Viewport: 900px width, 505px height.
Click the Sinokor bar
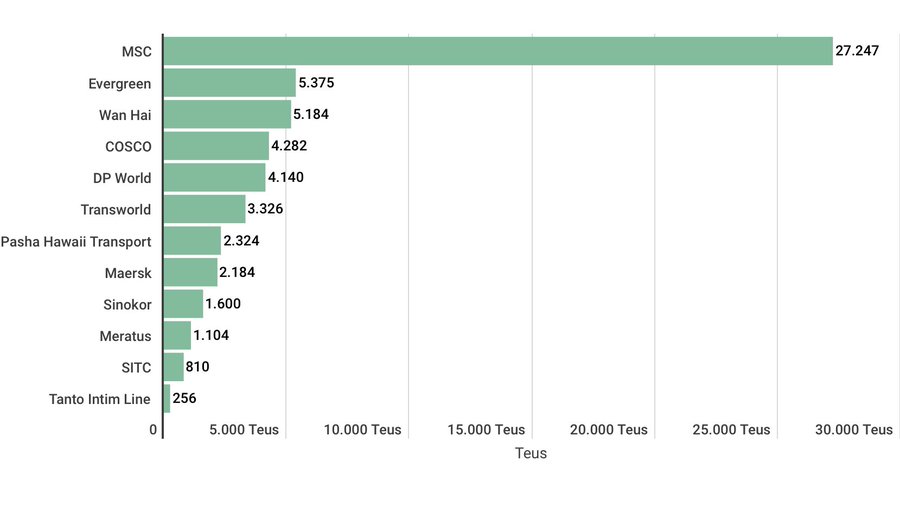click(183, 304)
